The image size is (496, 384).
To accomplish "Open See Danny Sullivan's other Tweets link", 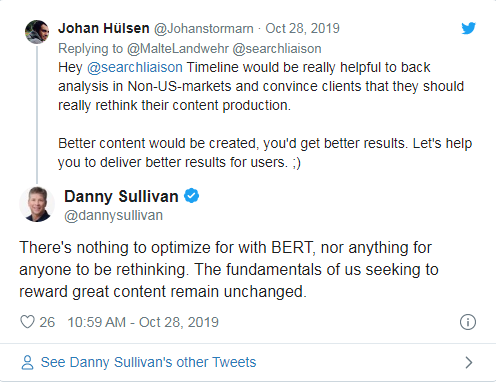I will pyautogui.click(x=148, y=362).
